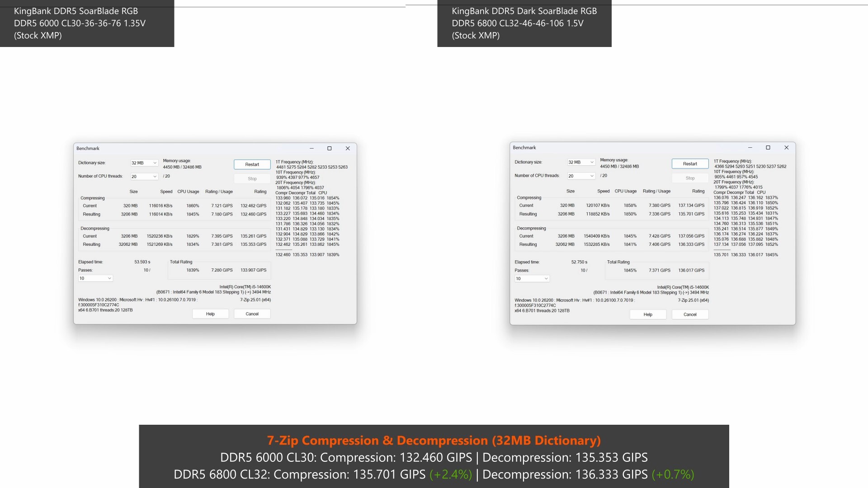
Task: Close the left Benchmark window
Action: click(347, 148)
